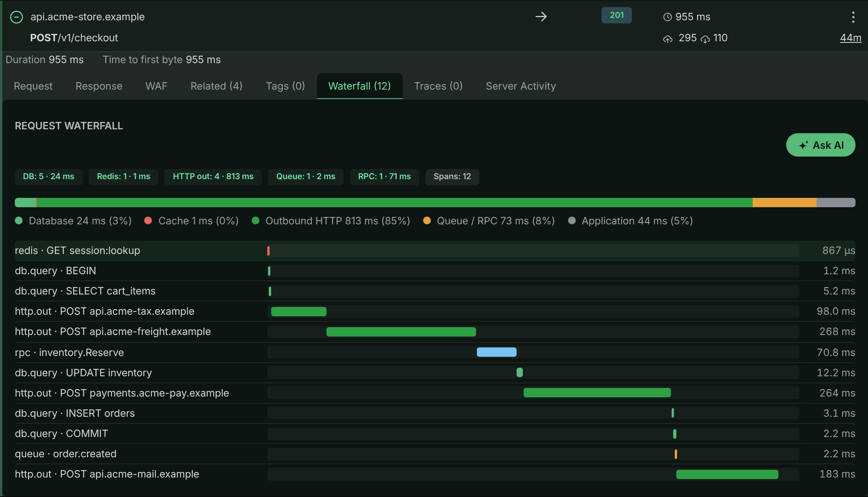Switch to the Server Activity tab

point(521,86)
